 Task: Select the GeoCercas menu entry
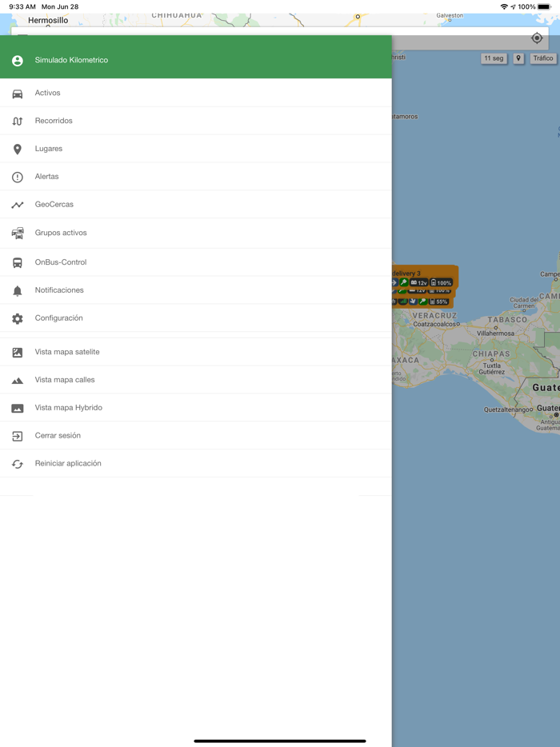[196, 205]
